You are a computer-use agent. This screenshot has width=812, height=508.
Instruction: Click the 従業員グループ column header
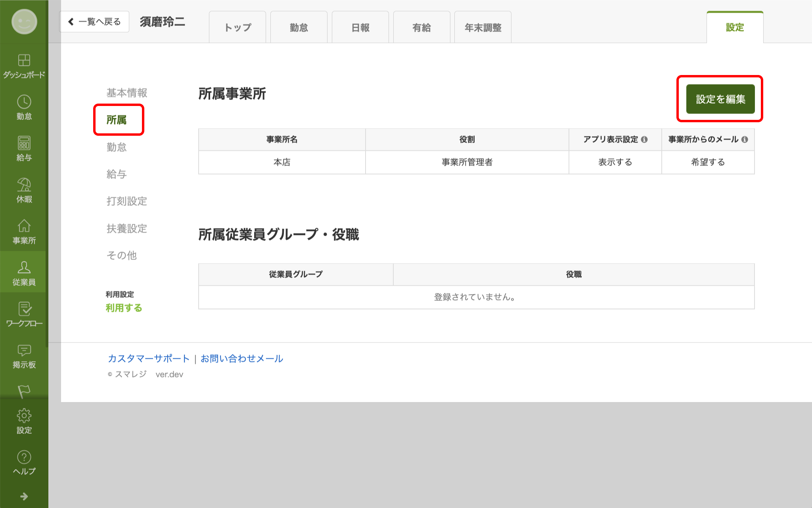296,274
